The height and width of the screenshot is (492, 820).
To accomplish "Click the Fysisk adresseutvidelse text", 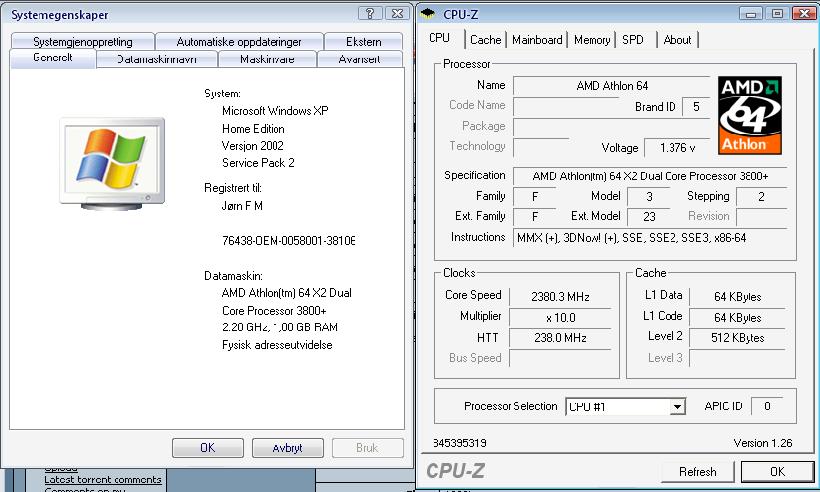I will (277, 345).
